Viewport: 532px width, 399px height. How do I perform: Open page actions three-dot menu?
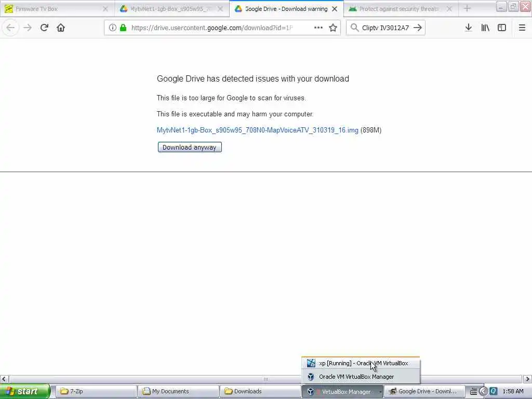318,28
